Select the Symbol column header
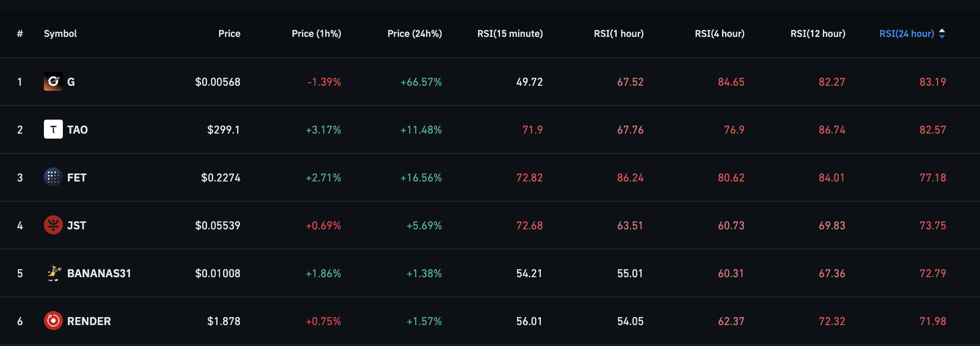The height and width of the screenshot is (346, 980). pos(60,33)
